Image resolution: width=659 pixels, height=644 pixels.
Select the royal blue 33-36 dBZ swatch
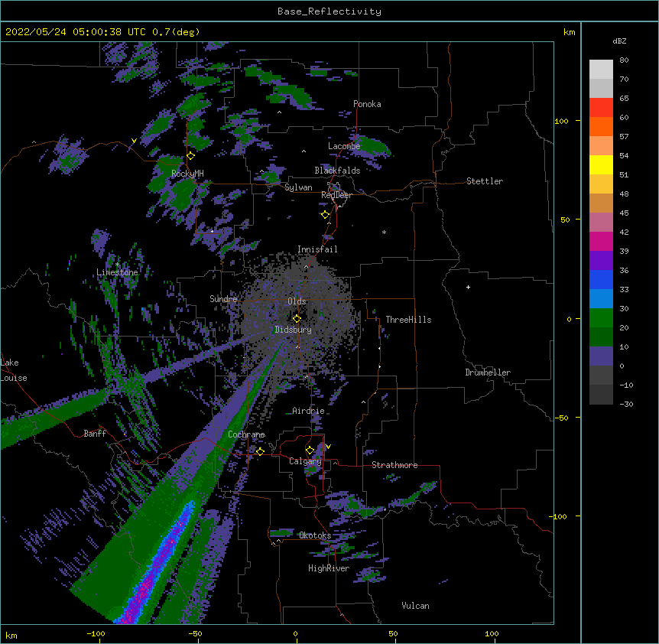click(601, 279)
